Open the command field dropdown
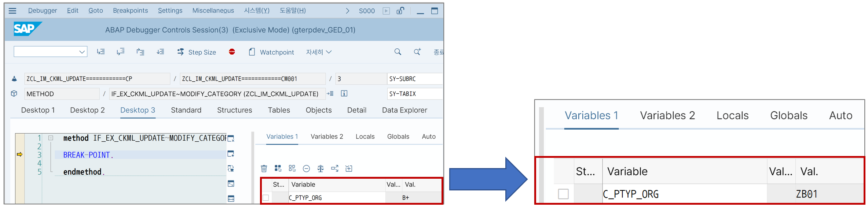 point(82,52)
